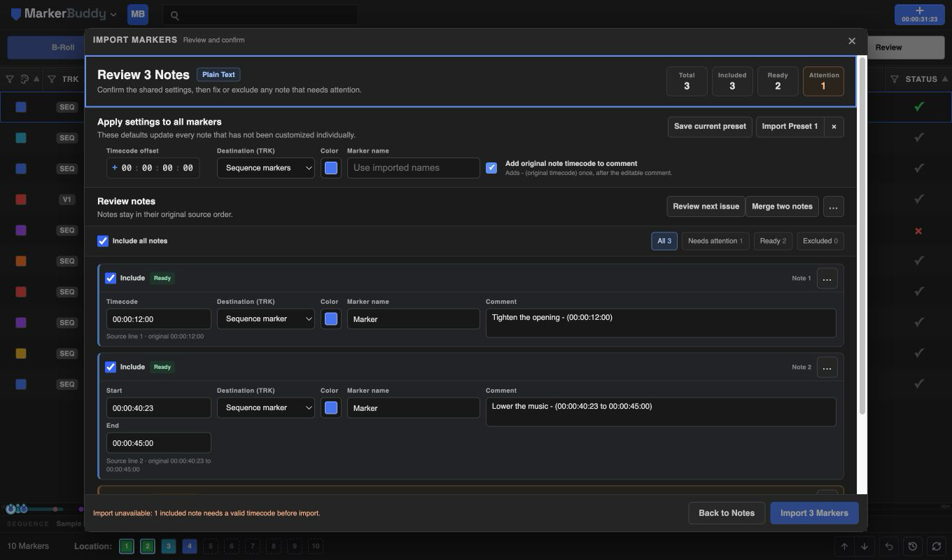Screen dimensions: 952x560
Task: Disable Add original note timecode to comment
Action: [491, 168]
